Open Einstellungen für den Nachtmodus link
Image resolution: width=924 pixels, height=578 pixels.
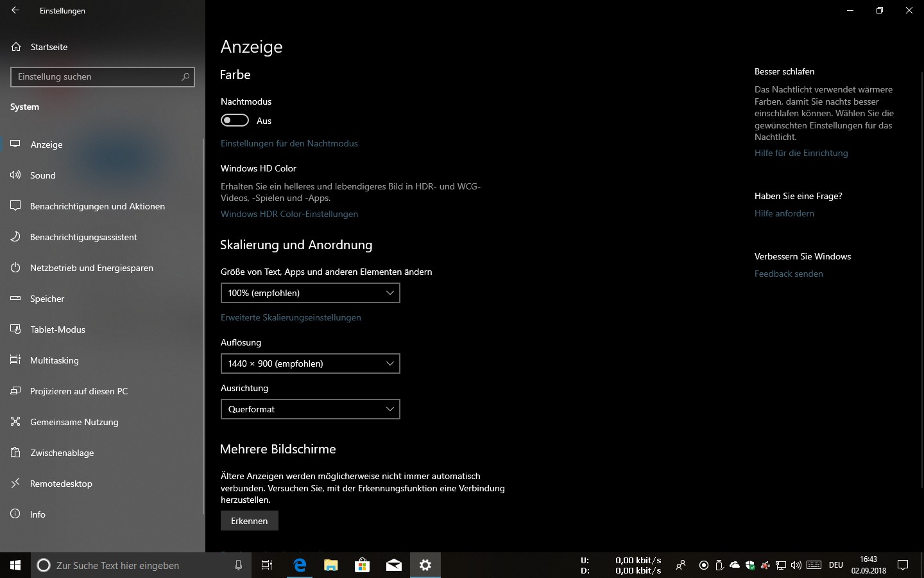(289, 143)
